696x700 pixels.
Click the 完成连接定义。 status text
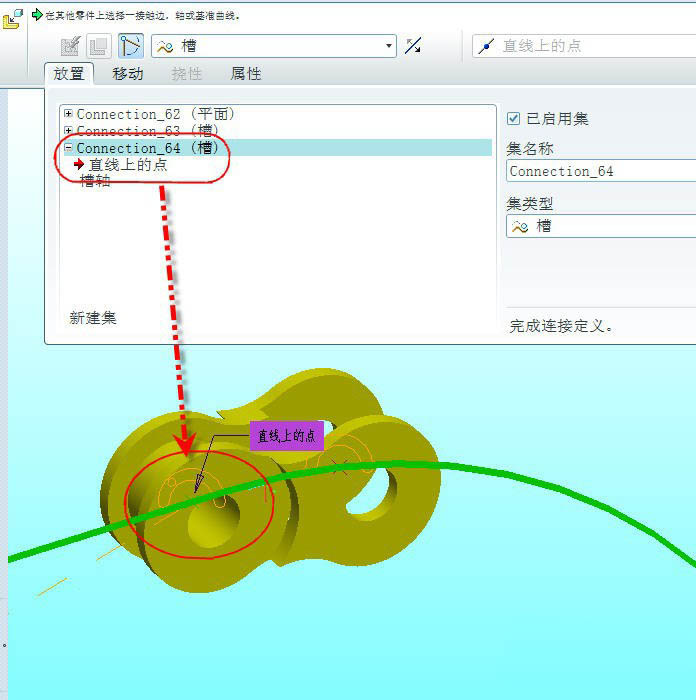point(562,326)
